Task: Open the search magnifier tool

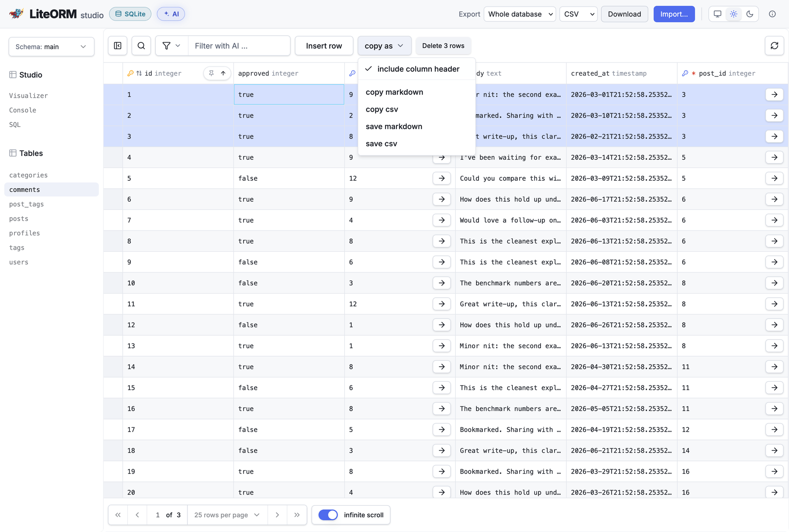Action: click(x=141, y=46)
